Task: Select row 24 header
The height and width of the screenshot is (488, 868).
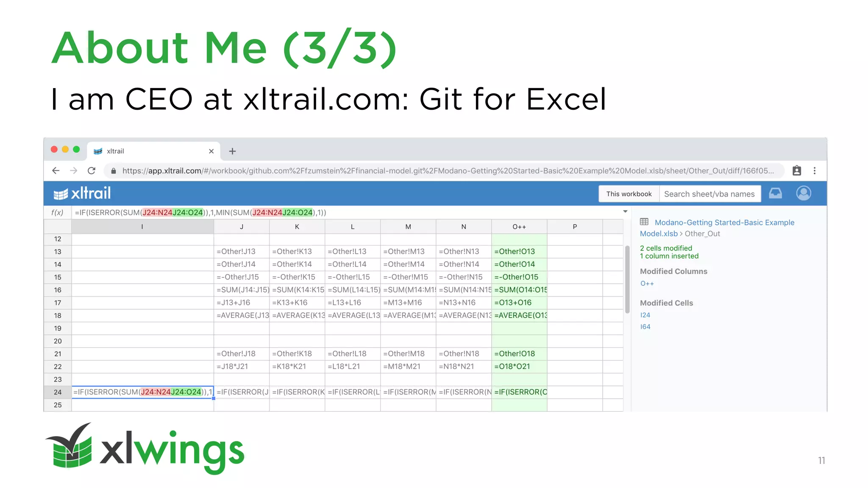Action: point(58,392)
